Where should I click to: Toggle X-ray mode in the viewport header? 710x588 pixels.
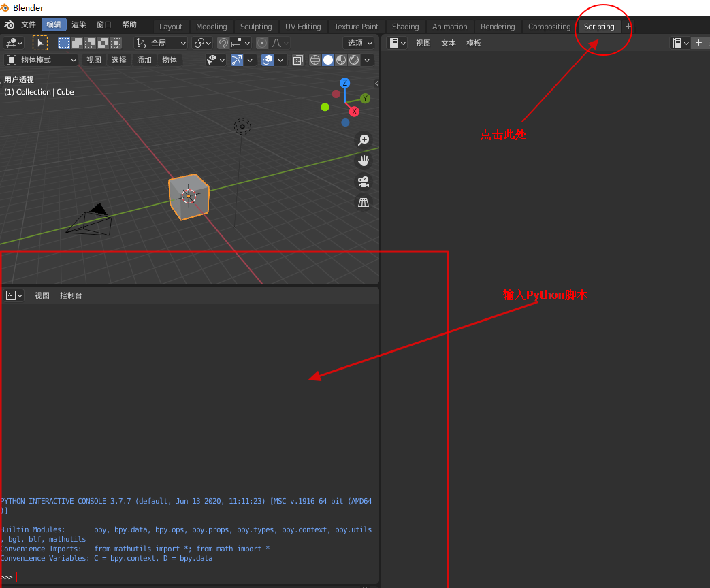pos(297,60)
